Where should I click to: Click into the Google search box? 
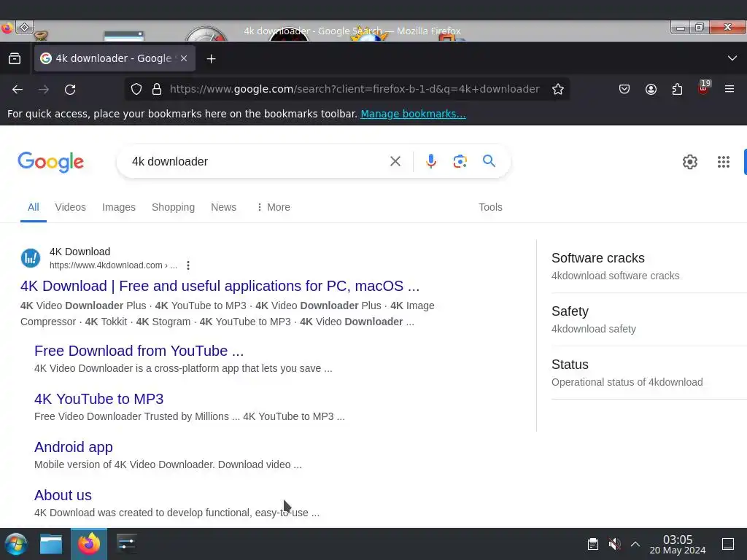(x=258, y=161)
